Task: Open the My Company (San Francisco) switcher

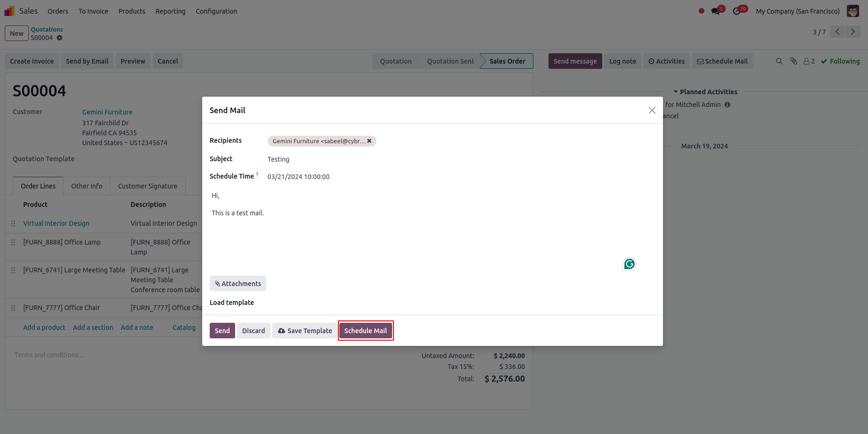Action: coord(798,11)
